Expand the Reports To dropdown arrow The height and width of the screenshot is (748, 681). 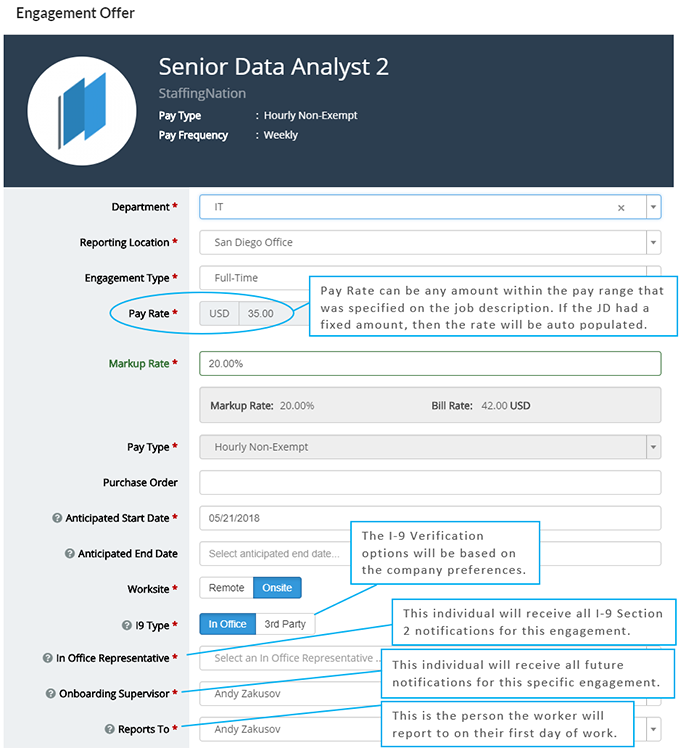(x=653, y=729)
